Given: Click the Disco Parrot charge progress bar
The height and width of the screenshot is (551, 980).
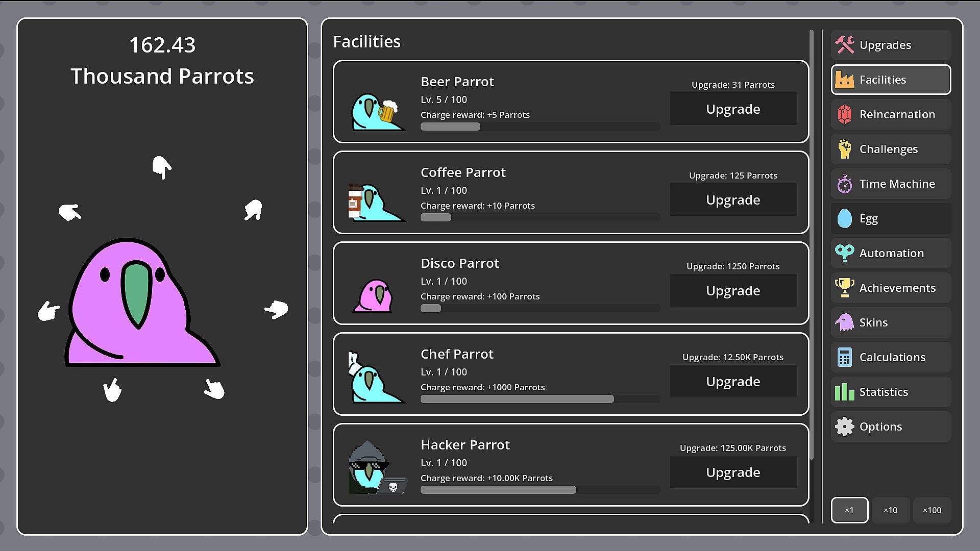Looking at the screenshot, I should pyautogui.click(x=540, y=308).
